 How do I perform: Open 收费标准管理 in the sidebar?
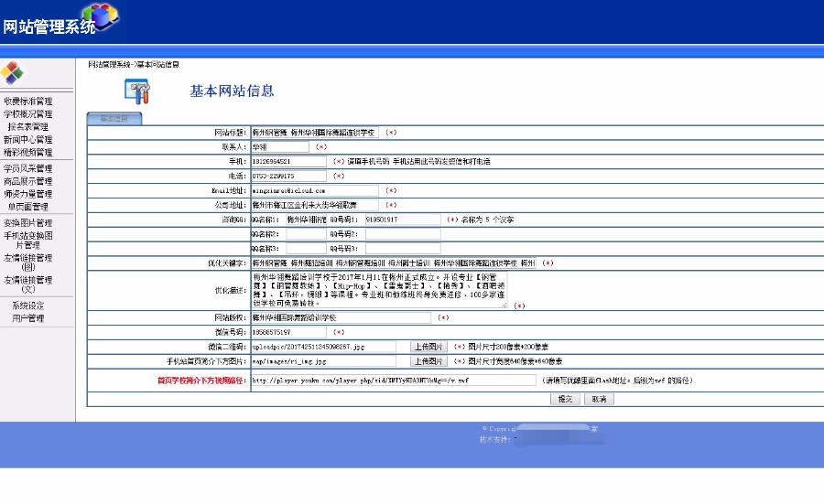pos(27,102)
